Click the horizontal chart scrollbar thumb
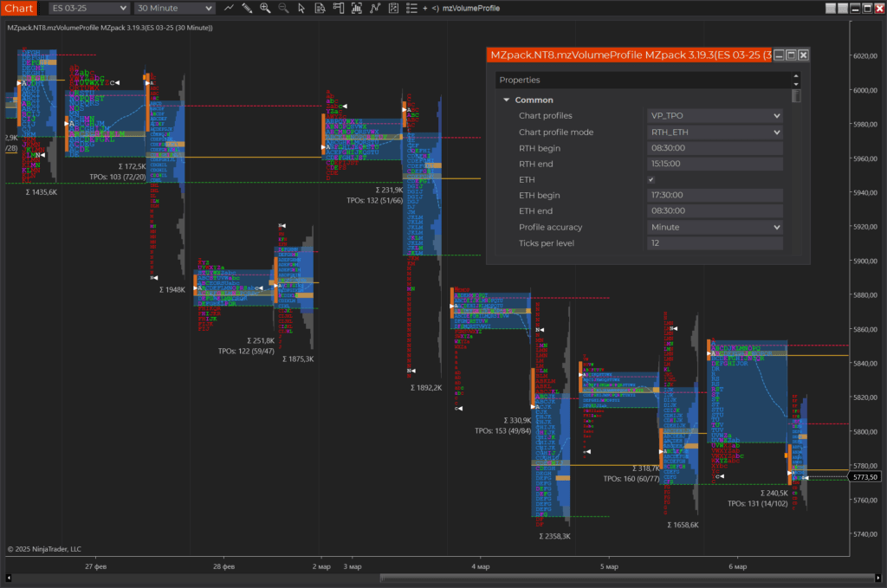887x588 pixels. pos(627,578)
